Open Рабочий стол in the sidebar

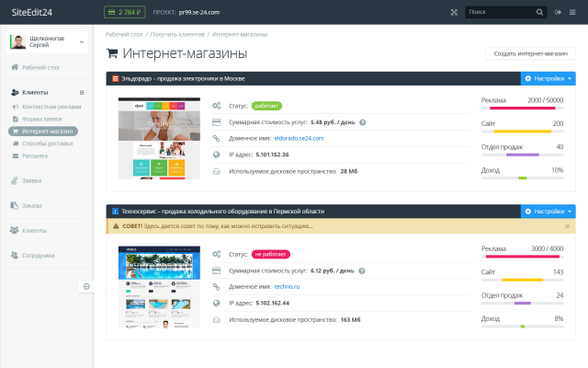[x=40, y=67]
